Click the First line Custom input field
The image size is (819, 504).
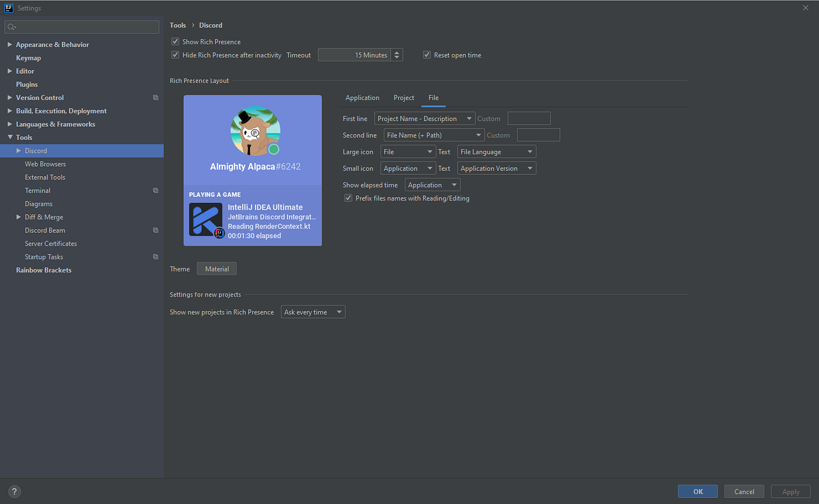coord(529,119)
